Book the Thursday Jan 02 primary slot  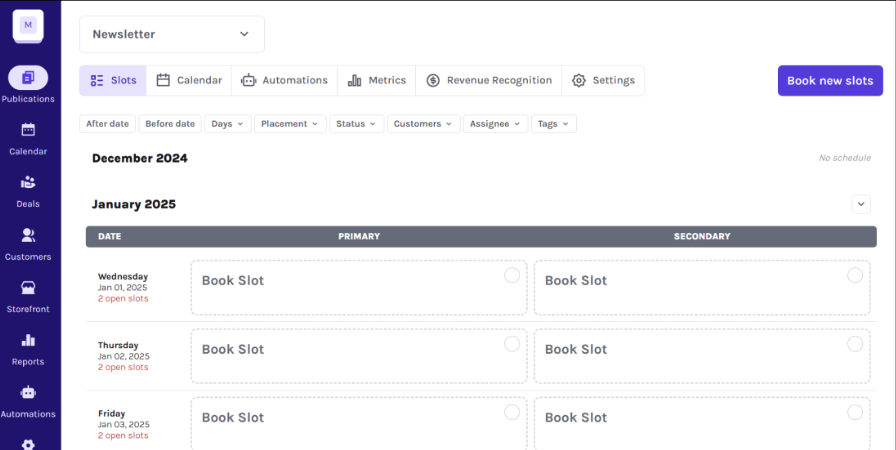(x=359, y=356)
